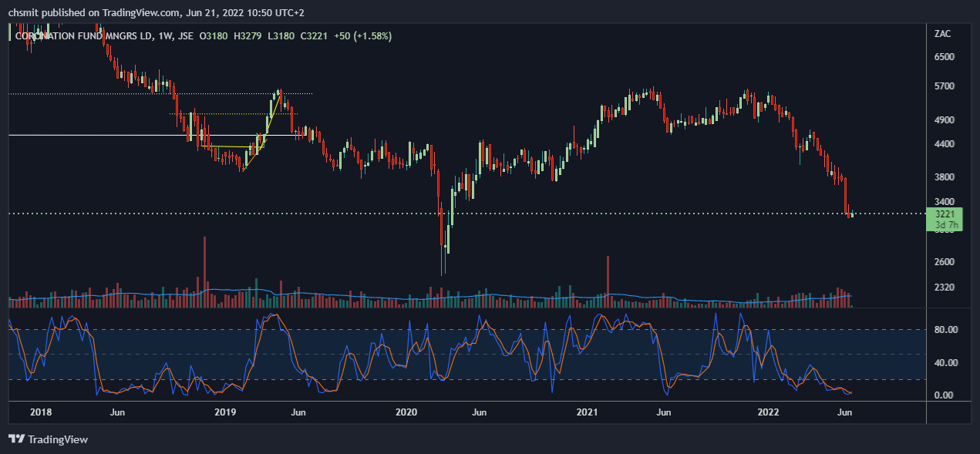Click the 2020 label on the time axis
Image resolution: width=980 pixels, height=454 pixels.
click(x=406, y=412)
